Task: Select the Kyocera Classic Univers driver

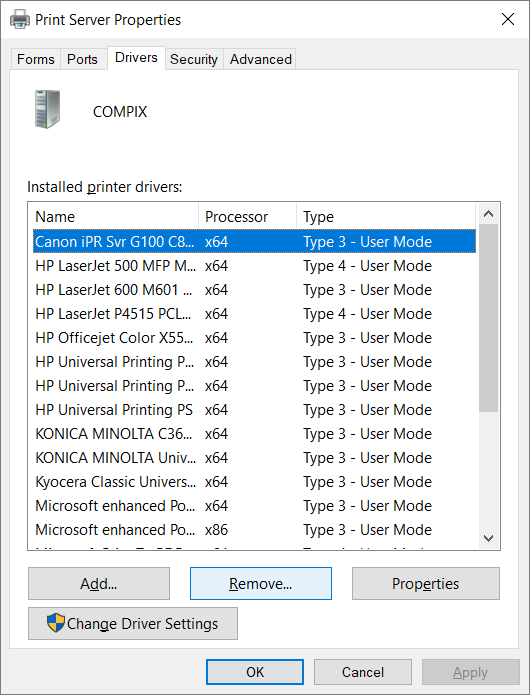Action: 254,481
